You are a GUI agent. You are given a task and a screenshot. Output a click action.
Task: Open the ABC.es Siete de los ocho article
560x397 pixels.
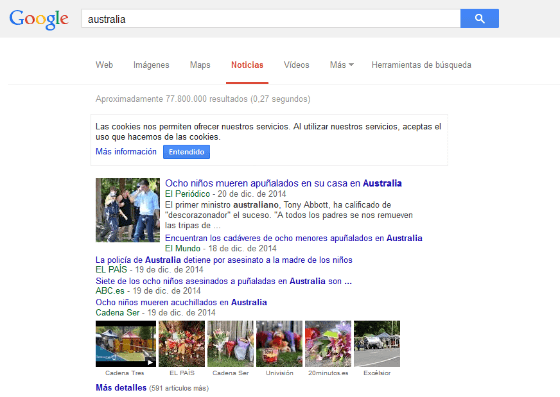click(x=224, y=281)
